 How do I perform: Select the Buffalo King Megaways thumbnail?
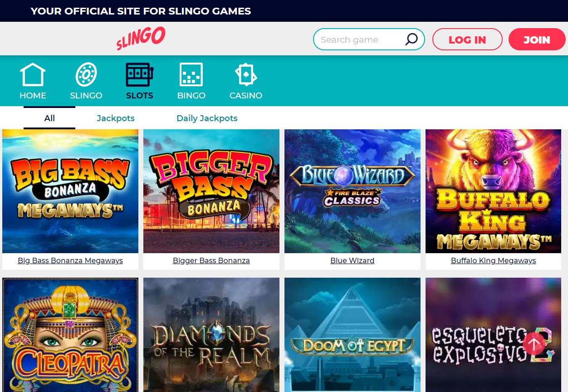pos(494,191)
